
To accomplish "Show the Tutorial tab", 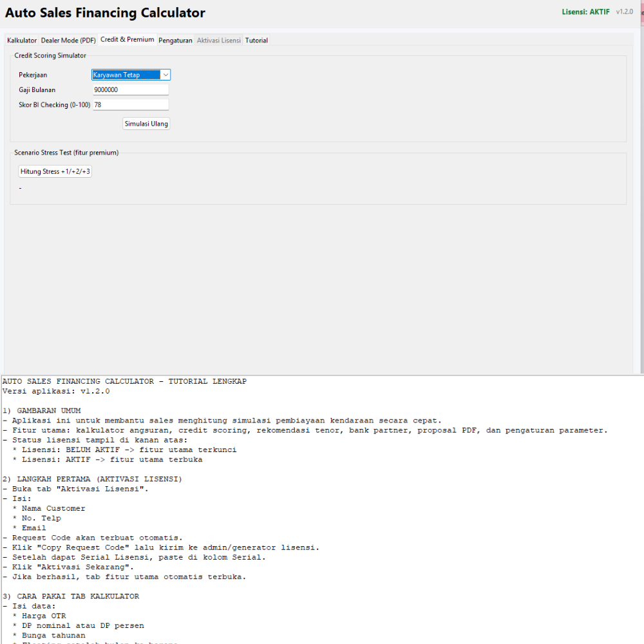I will 256,41.
